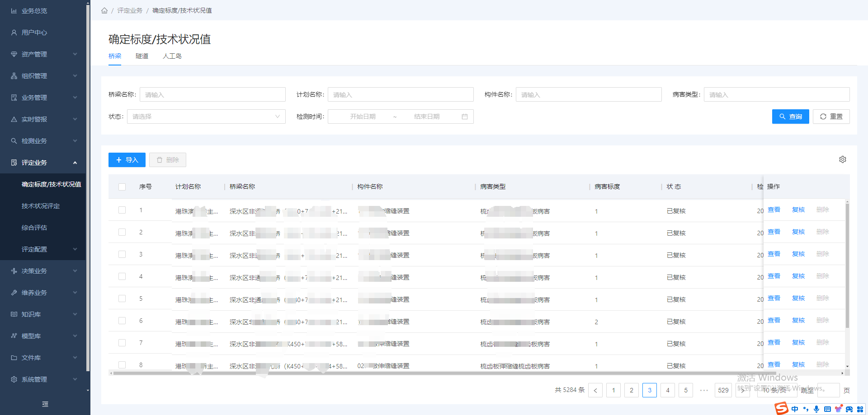Click the previous page arrow in pagination
This screenshot has height=415, width=868.
point(595,390)
